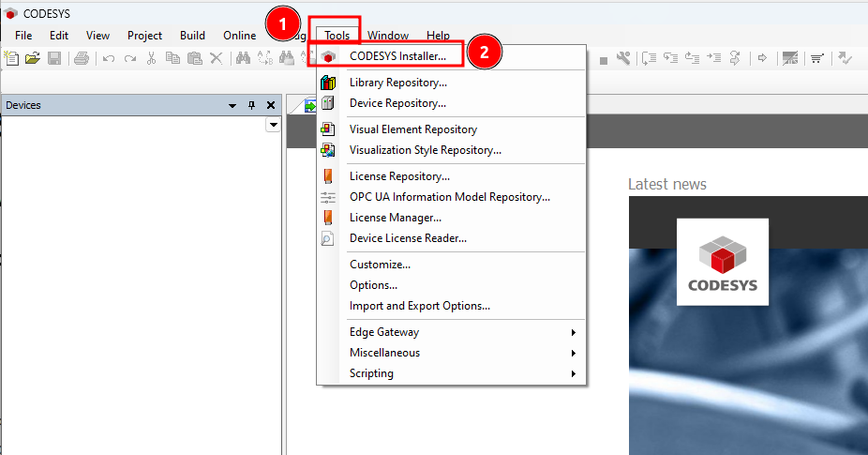Screen dimensions: 868x455
Task: Click the Copy toolbar icon
Action: 172,57
